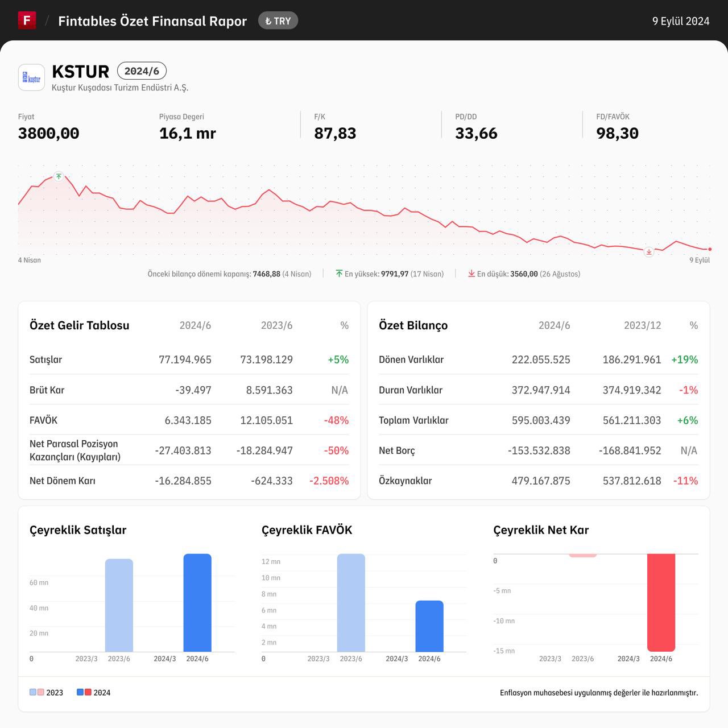Click the KSTUR company logo thumbnail
Screen dimensions: 728x728
pyautogui.click(x=31, y=78)
